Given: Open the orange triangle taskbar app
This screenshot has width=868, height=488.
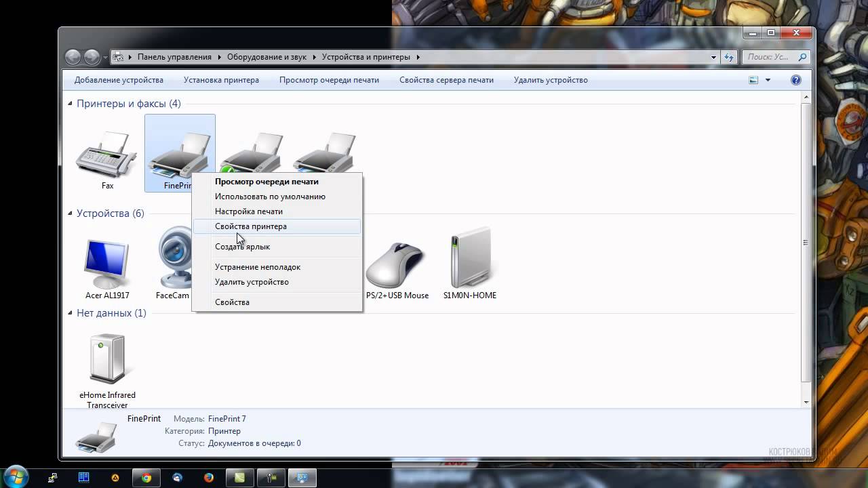Looking at the screenshot, I should (x=115, y=477).
